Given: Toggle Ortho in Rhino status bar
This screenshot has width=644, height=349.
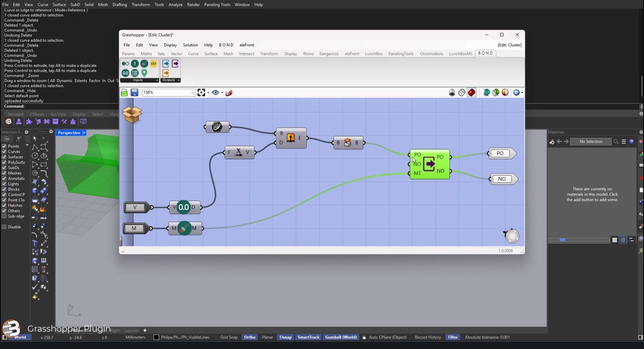Looking at the screenshot, I should (x=250, y=337).
